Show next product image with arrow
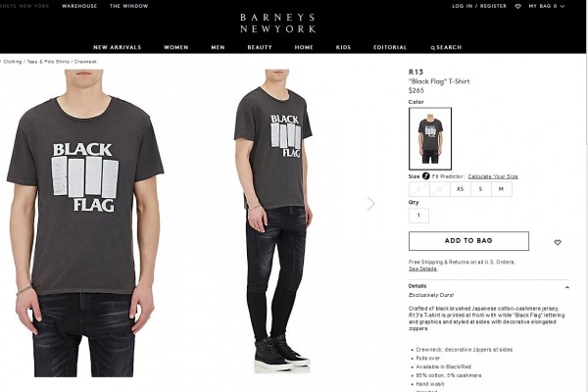The width and height of the screenshot is (588, 392). pyautogui.click(x=370, y=204)
